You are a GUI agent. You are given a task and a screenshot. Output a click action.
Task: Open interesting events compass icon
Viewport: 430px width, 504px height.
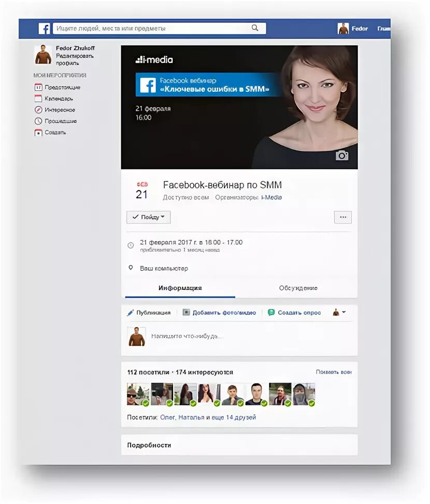tap(38, 109)
